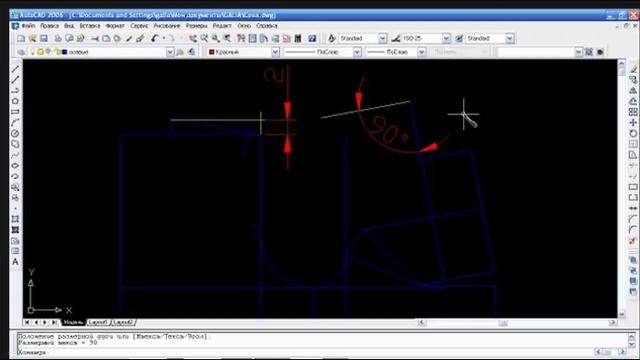Open the Вставка menu
640x360 pixels.
pyautogui.click(x=90, y=26)
